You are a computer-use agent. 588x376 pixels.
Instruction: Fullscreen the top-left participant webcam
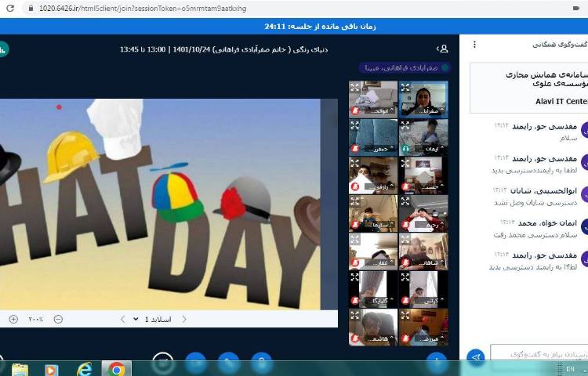(x=355, y=89)
